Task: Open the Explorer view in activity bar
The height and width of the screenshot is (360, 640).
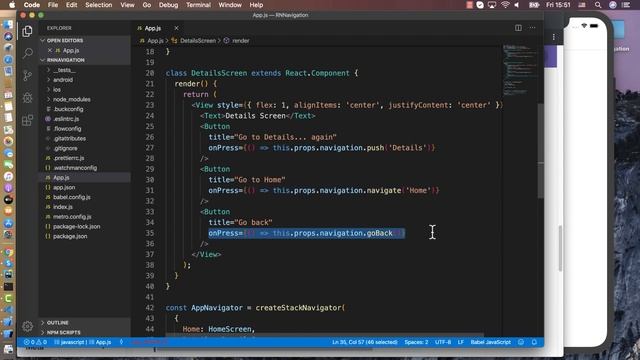Action: [x=27, y=31]
